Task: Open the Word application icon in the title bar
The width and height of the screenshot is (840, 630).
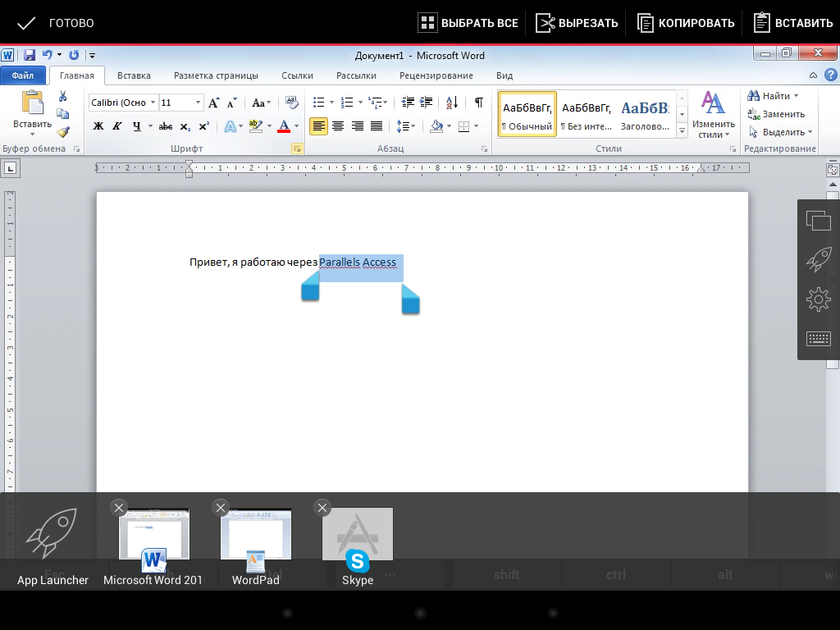Action: pyautogui.click(x=7, y=55)
